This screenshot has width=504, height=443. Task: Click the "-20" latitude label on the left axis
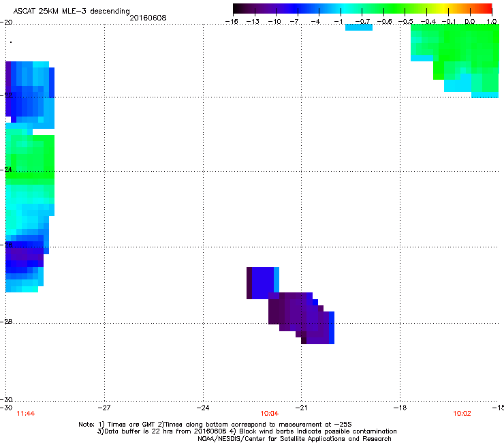(6, 22)
